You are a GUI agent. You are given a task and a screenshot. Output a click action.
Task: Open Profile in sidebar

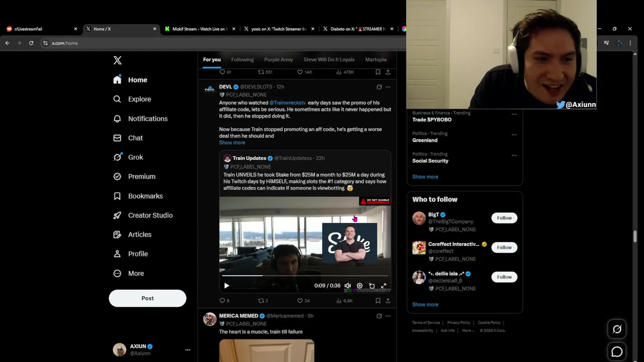130,254
